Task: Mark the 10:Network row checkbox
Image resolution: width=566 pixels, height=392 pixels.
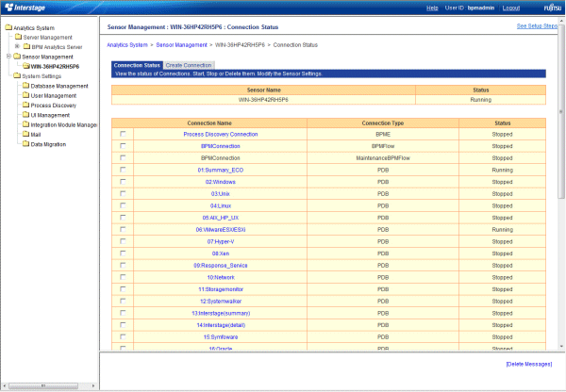Action: point(123,277)
